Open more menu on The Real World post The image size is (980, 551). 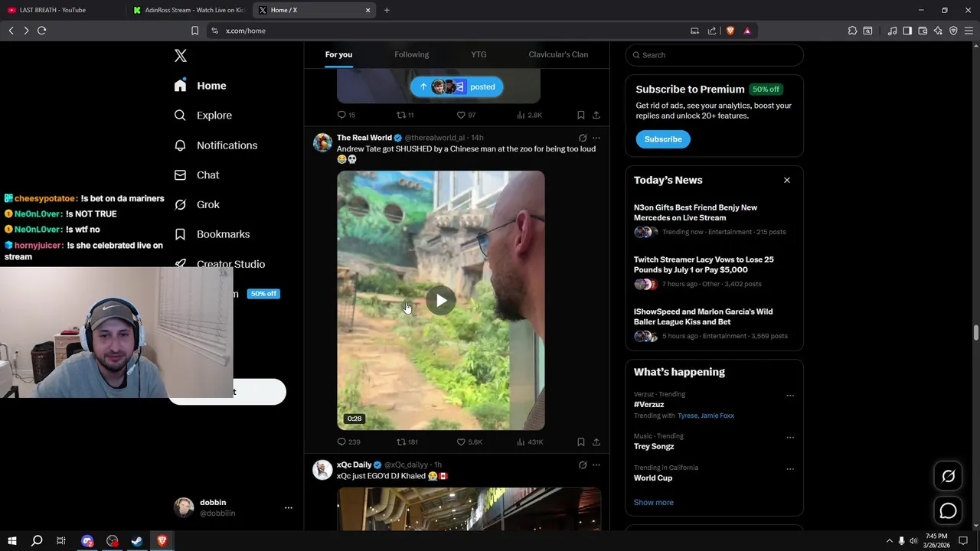click(x=596, y=139)
